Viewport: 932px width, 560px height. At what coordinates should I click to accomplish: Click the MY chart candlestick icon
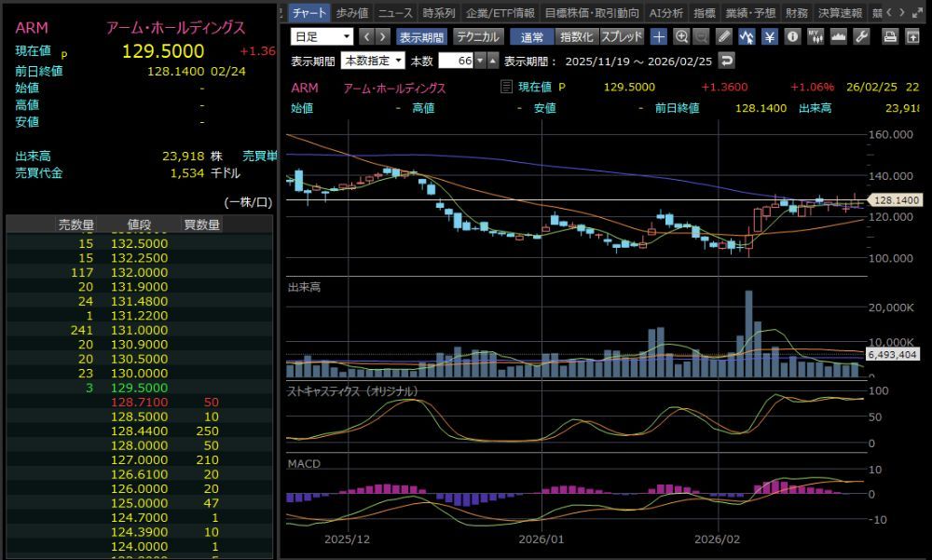(x=815, y=37)
